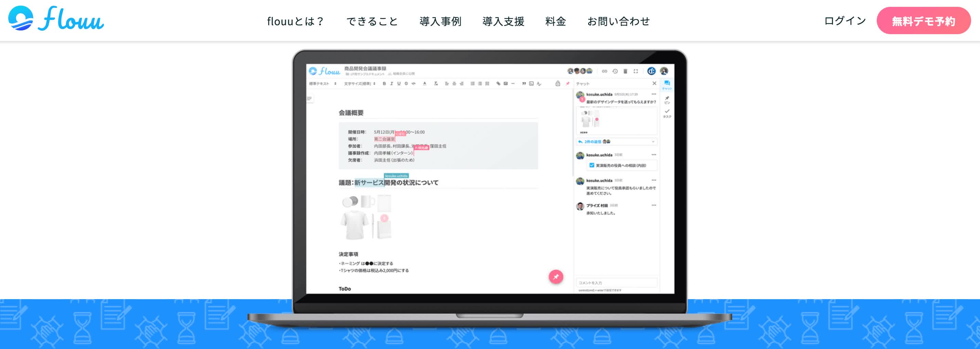Insert a horizontal rule from the toolbar

513,84
